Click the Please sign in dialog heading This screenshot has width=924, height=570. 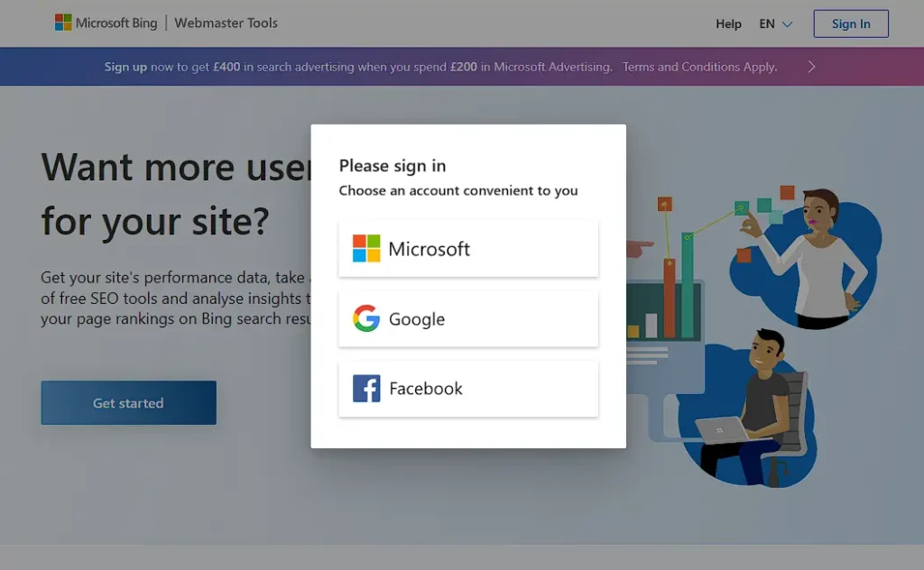pyautogui.click(x=392, y=166)
